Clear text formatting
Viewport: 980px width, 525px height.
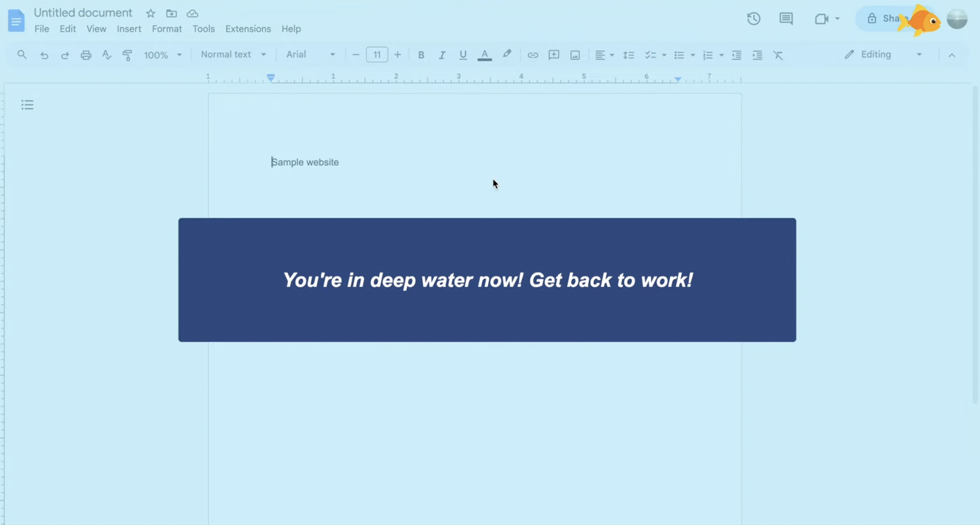(x=778, y=55)
